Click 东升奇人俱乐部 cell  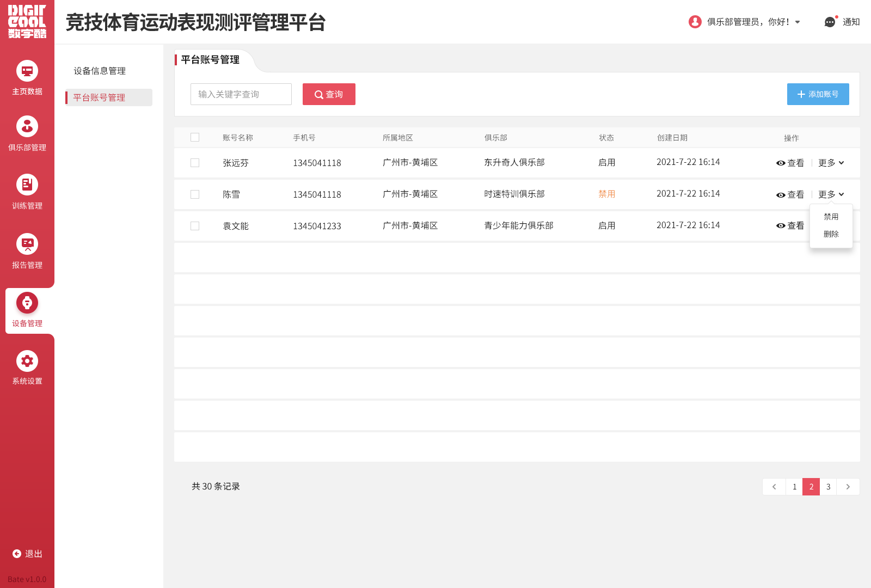[514, 163]
